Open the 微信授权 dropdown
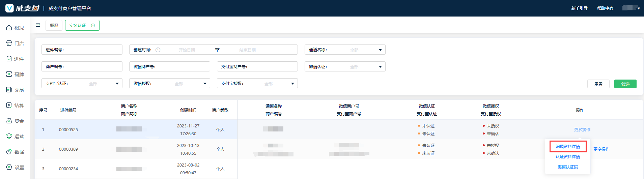This screenshot has height=179, width=644. (x=205, y=84)
